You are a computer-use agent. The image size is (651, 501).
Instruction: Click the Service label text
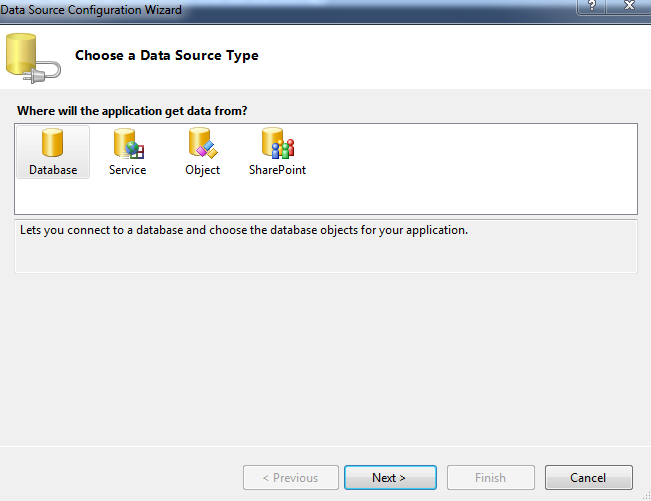coord(127,170)
